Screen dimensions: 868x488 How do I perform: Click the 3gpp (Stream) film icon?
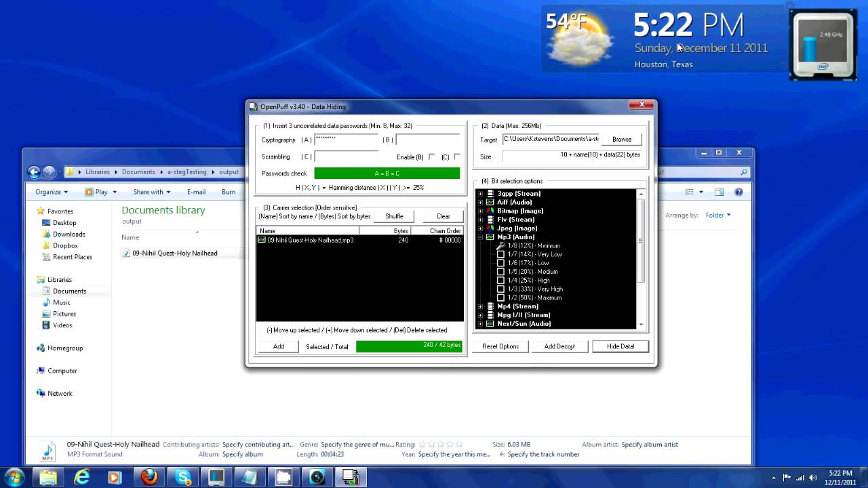pos(490,194)
